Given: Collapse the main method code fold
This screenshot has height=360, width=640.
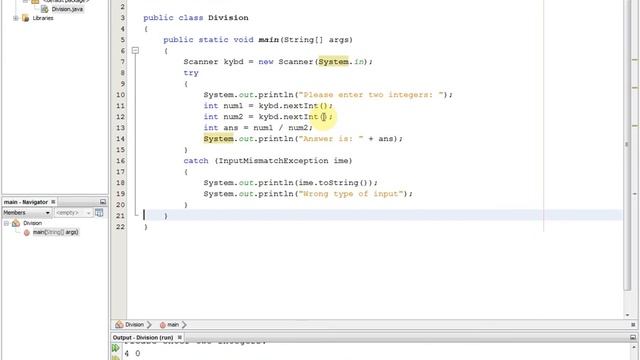Looking at the screenshot, I should click(135, 51).
